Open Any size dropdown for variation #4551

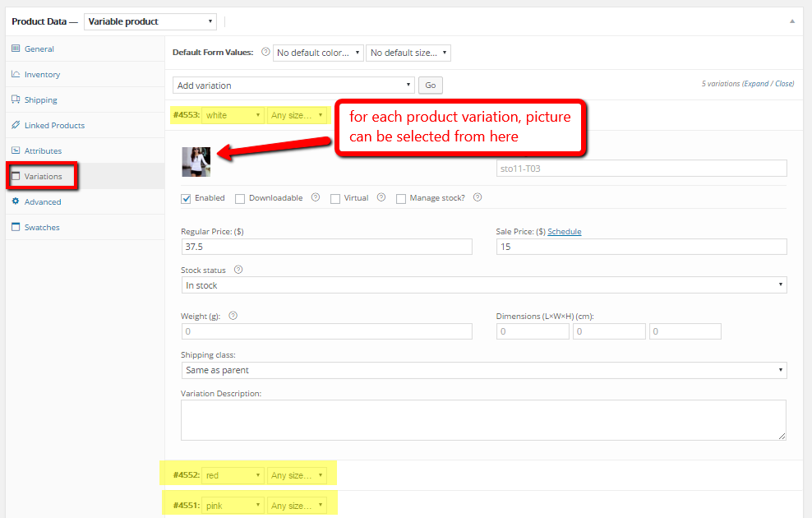[x=297, y=506]
